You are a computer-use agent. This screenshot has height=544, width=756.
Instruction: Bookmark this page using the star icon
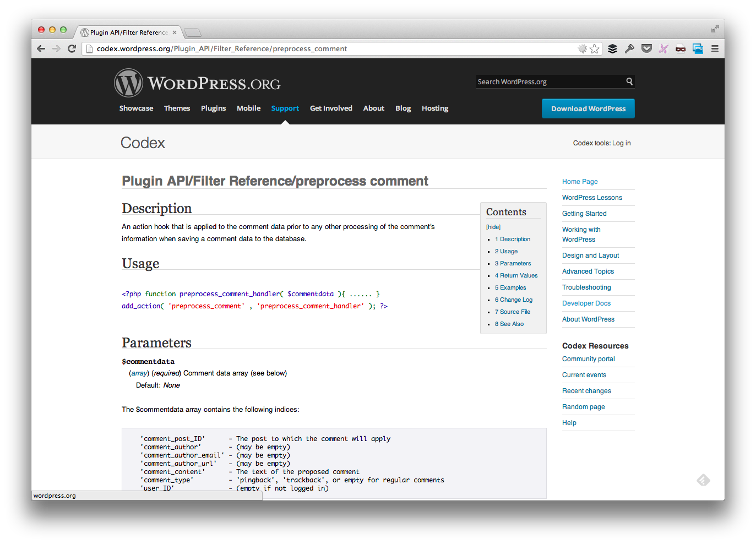pos(595,48)
